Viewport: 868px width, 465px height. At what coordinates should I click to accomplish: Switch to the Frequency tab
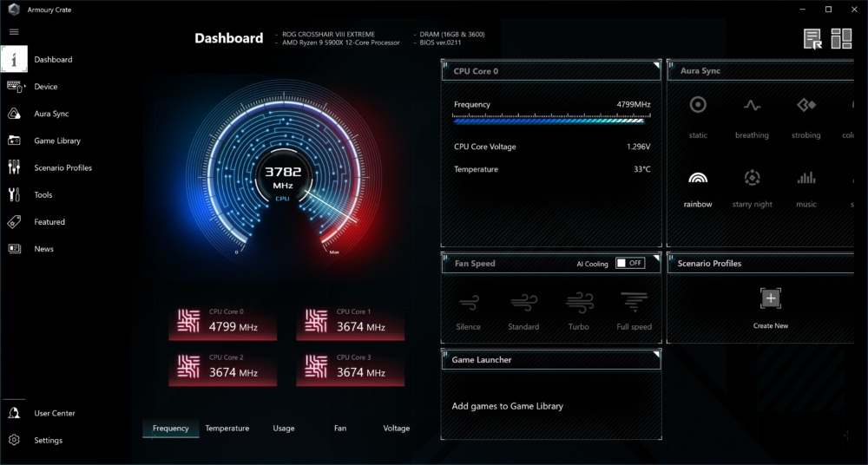point(170,428)
